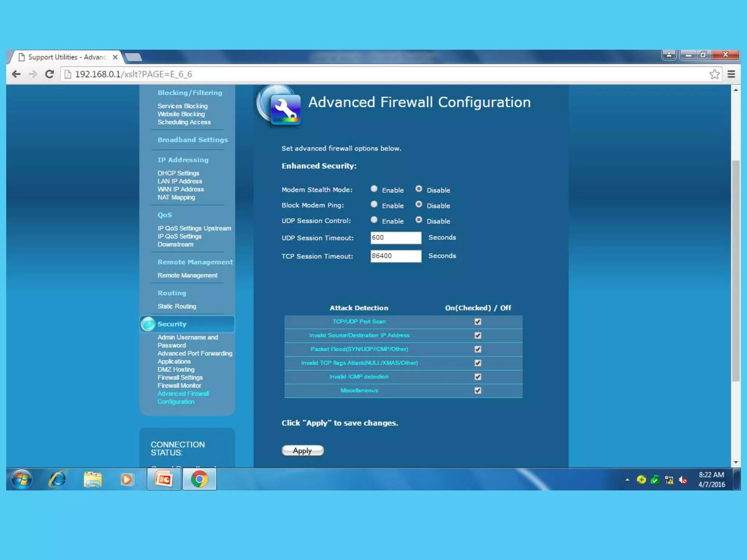The width and height of the screenshot is (747, 560).
Task: Open the Chrome hamburger menu
Action: tap(731, 74)
